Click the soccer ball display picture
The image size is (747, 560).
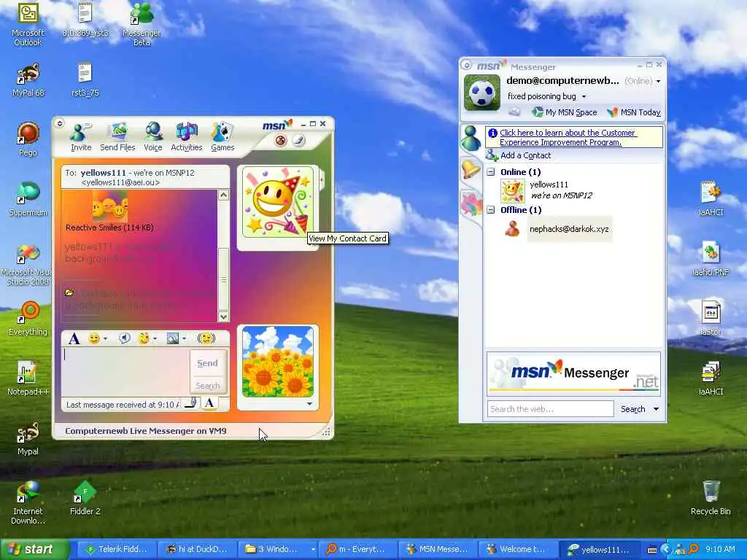[x=482, y=93]
